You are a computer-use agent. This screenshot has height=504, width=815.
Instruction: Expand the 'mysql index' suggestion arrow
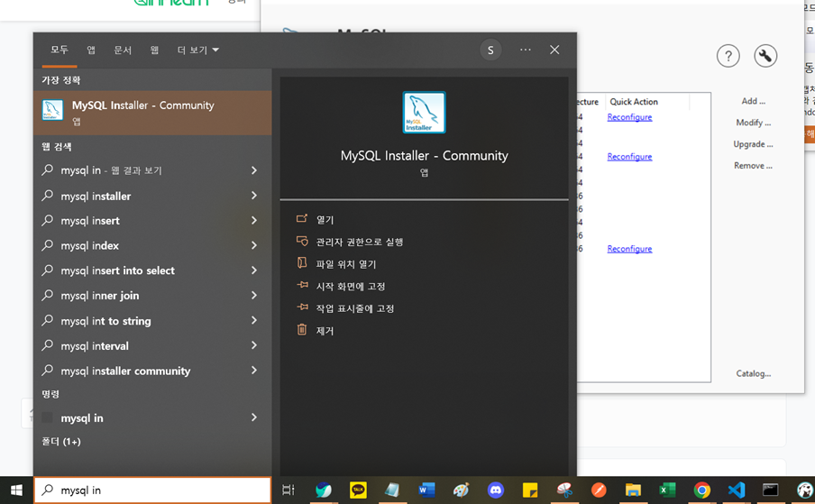(254, 245)
